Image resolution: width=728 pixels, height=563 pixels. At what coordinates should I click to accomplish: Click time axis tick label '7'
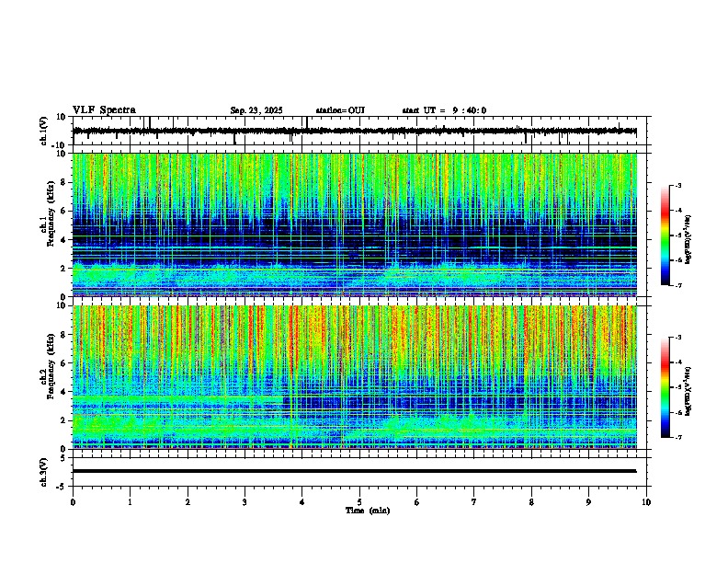point(474,502)
